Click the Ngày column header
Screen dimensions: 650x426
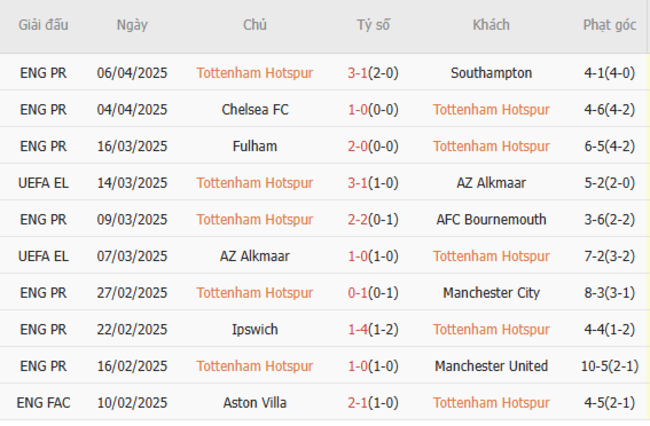(132, 25)
